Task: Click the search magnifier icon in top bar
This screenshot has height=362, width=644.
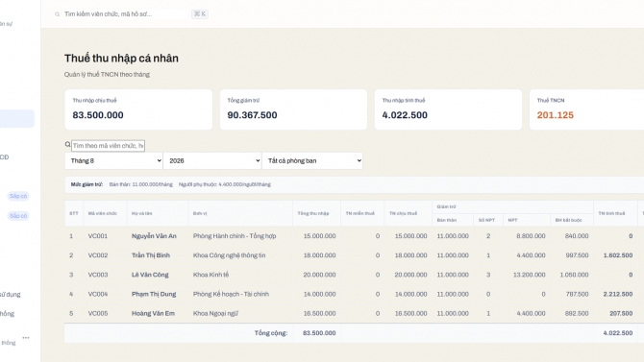Action: [57, 14]
